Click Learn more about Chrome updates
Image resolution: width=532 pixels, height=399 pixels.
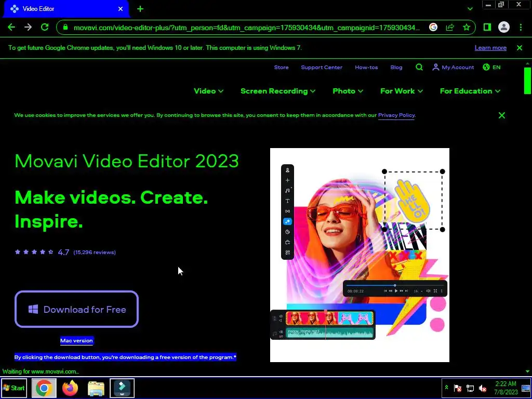click(x=490, y=48)
